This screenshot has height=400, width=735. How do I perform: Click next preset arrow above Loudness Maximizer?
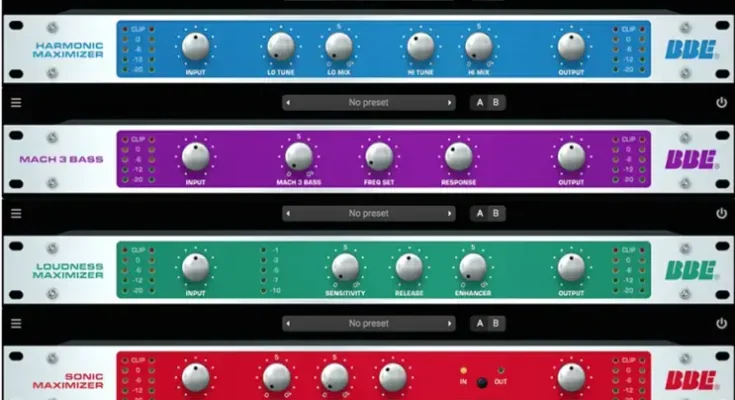[450, 213]
